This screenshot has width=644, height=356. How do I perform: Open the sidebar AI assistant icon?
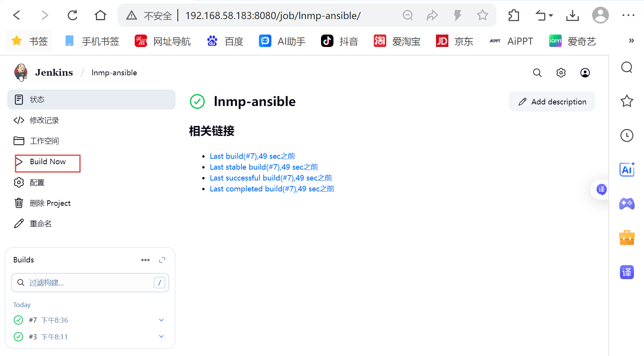point(627,169)
